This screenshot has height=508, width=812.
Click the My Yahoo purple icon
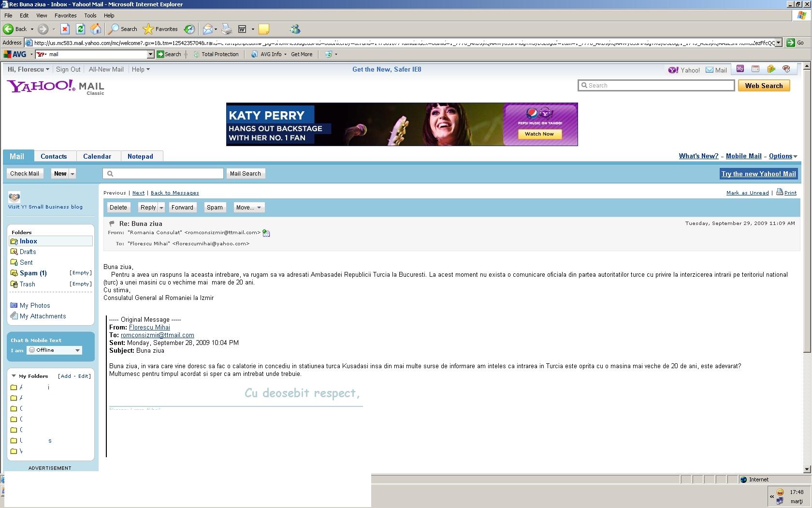[x=740, y=69]
